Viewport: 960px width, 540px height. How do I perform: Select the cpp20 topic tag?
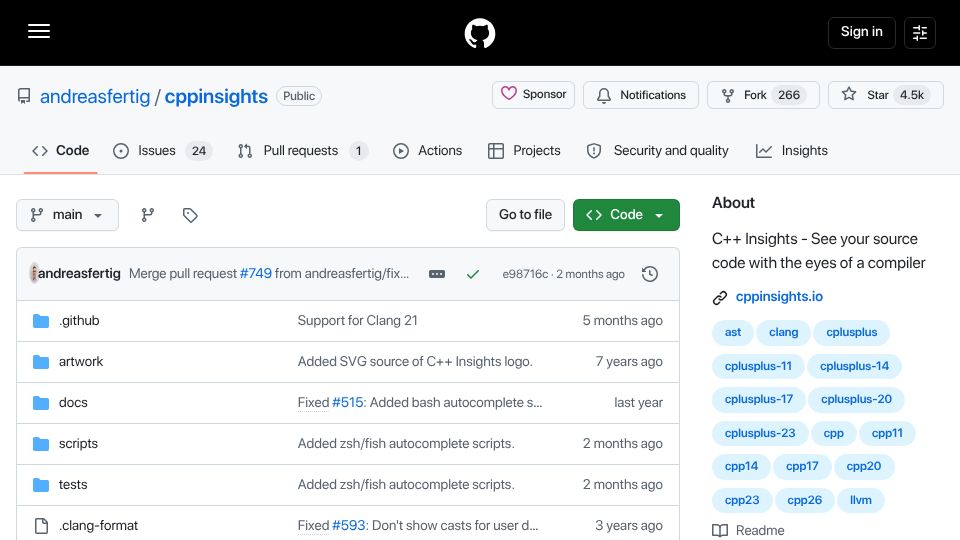click(x=863, y=467)
